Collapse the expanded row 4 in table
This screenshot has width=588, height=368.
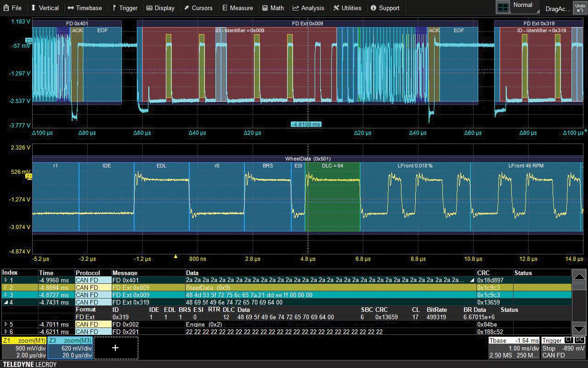click(6, 302)
